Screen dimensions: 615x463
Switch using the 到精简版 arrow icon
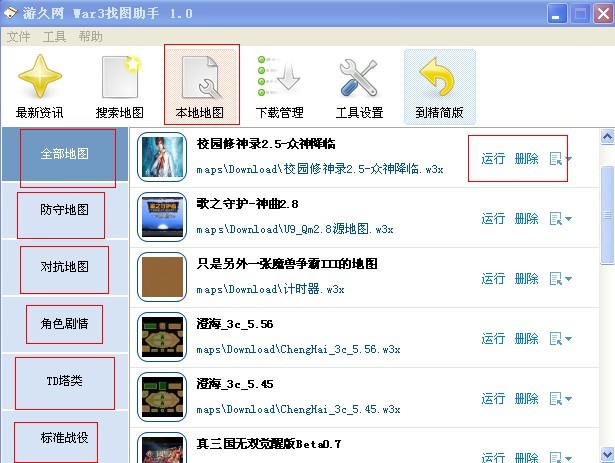pyautogui.click(x=439, y=77)
